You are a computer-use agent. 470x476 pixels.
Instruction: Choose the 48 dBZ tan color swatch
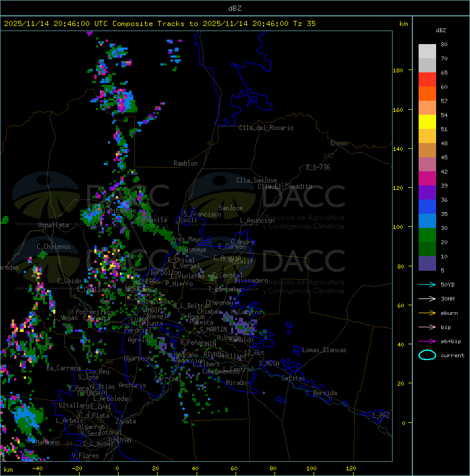pos(427,150)
